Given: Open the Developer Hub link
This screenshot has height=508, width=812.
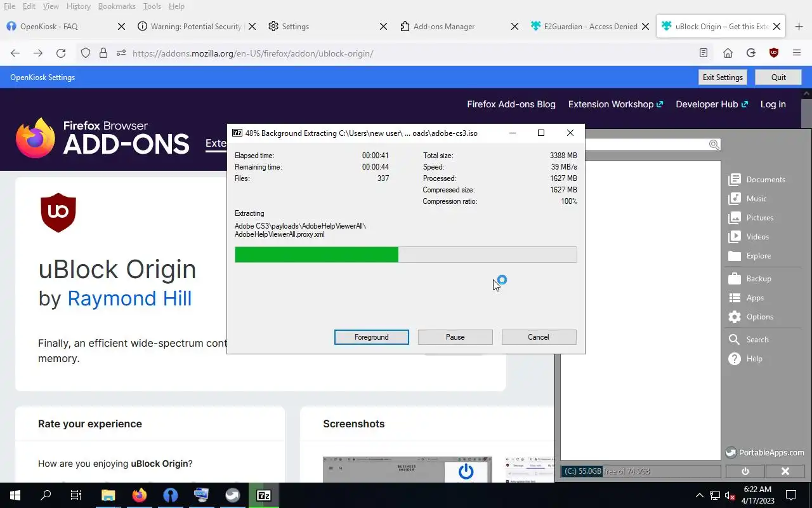Looking at the screenshot, I should (712, 104).
